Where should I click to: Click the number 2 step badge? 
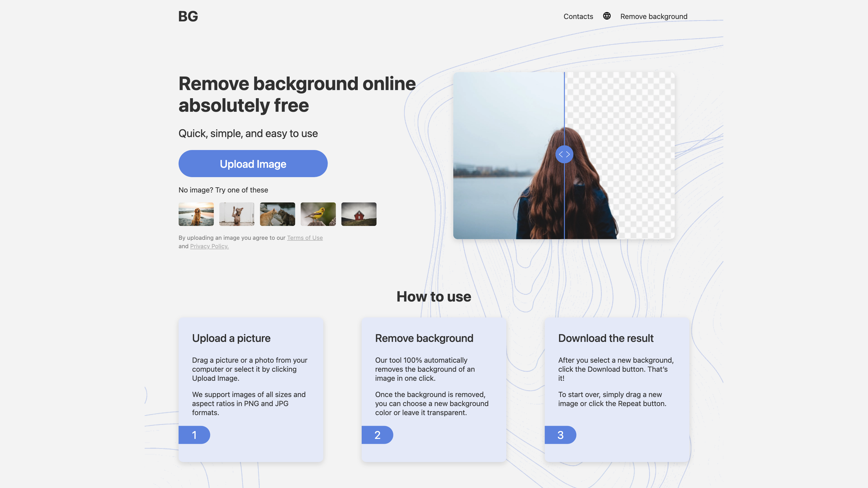(x=377, y=434)
